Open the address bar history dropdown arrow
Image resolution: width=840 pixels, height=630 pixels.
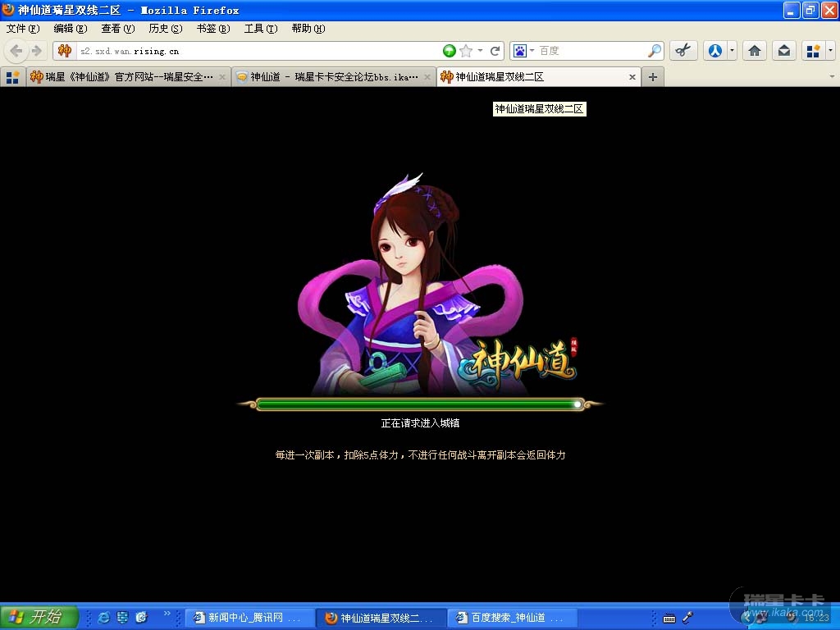pyautogui.click(x=480, y=51)
